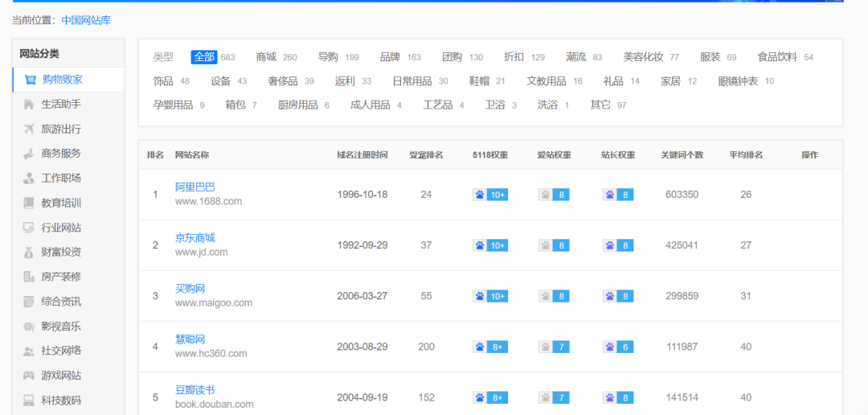Viewport: 868px width, 415px height.
Task: Filter by 团购 type
Action: pos(452,57)
